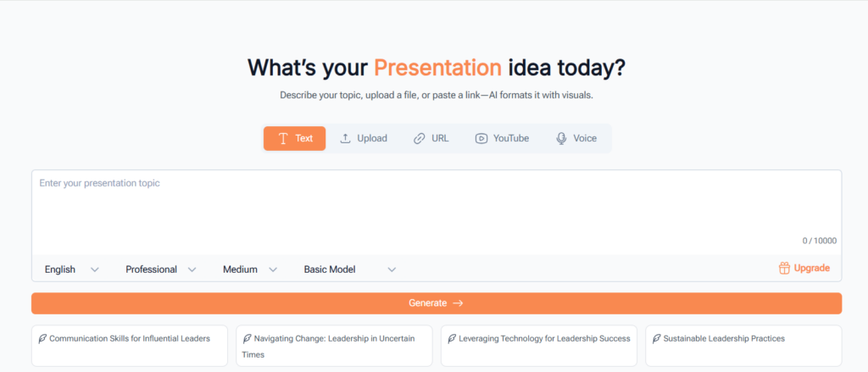Click the upload arrow icon
This screenshot has width=868, height=372.
point(345,138)
